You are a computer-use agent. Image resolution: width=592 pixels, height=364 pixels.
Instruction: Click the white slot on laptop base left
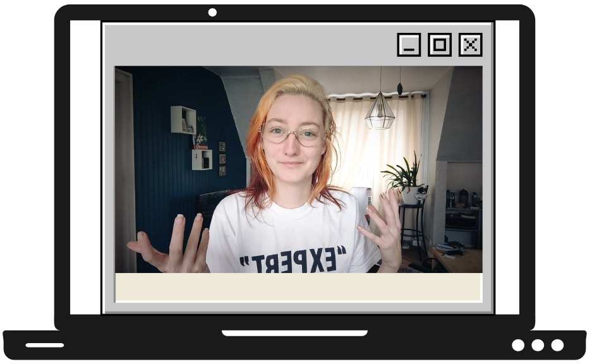point(45,345)
